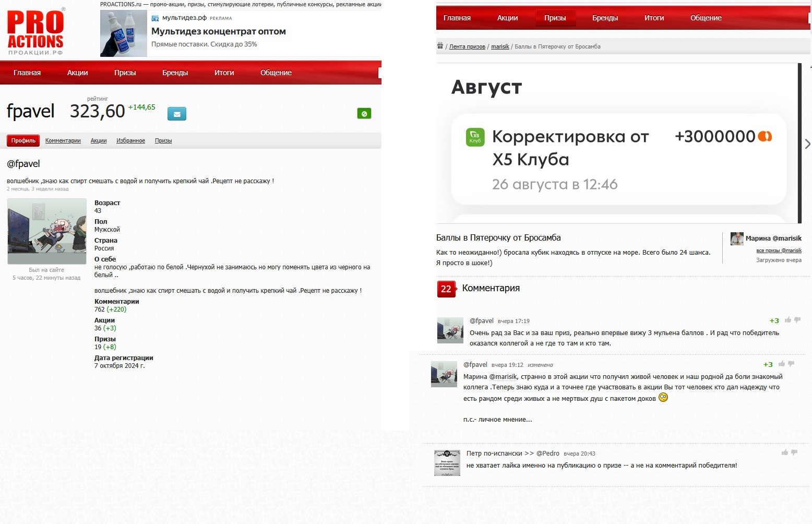
Task: Like the comment by Петр по-испански
Action: [x=784, y=452]
